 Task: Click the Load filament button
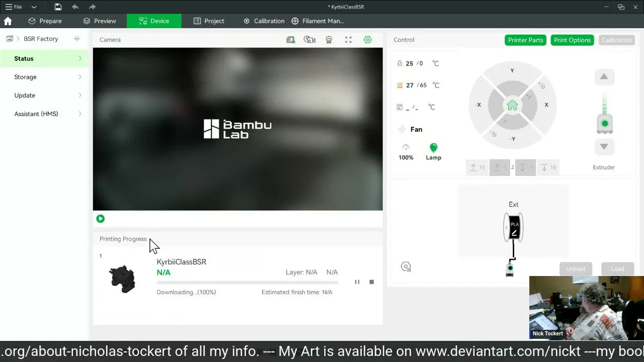[x=617, y=269]
